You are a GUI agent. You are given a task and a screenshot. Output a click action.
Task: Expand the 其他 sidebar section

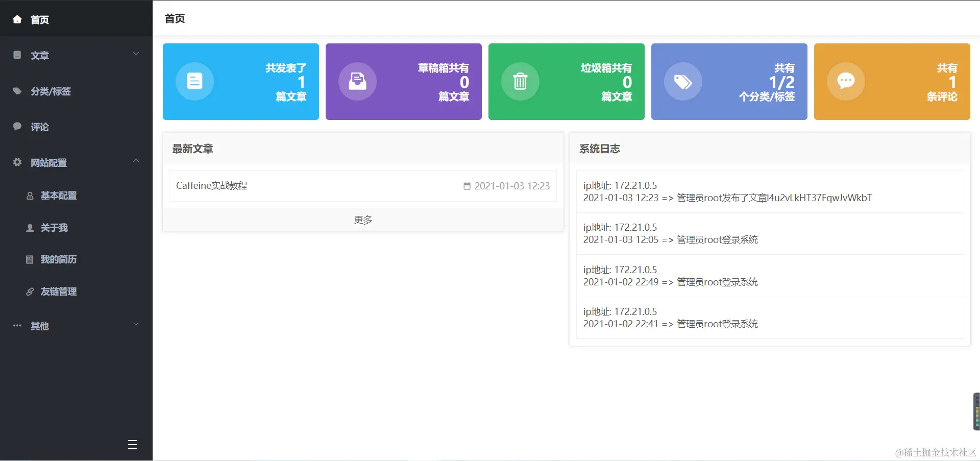click(136, 324)
